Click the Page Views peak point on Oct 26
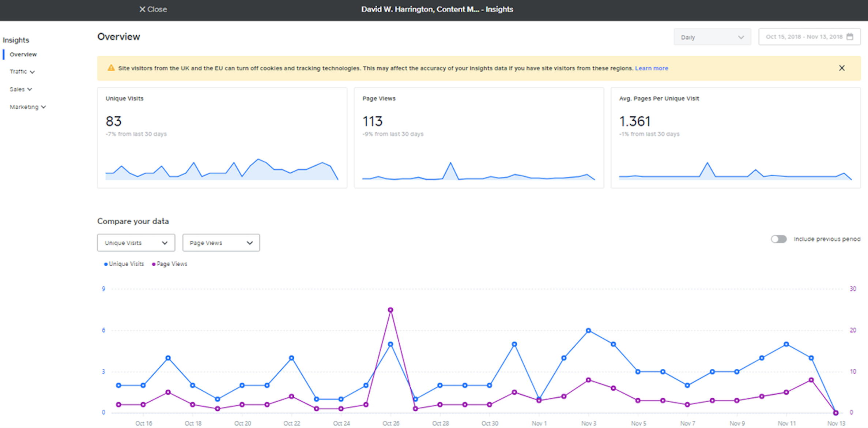The height and width of the screenshot is (428, 868). 390,310
